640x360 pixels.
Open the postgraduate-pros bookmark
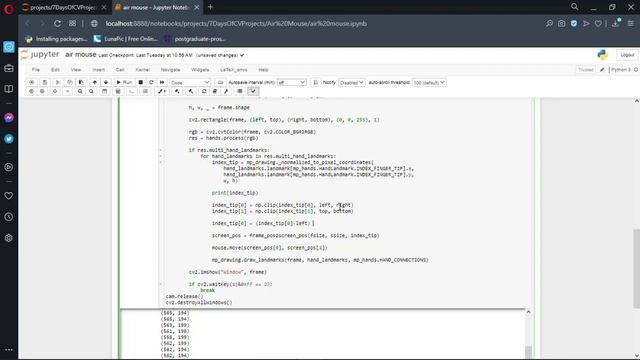[195, 39]
